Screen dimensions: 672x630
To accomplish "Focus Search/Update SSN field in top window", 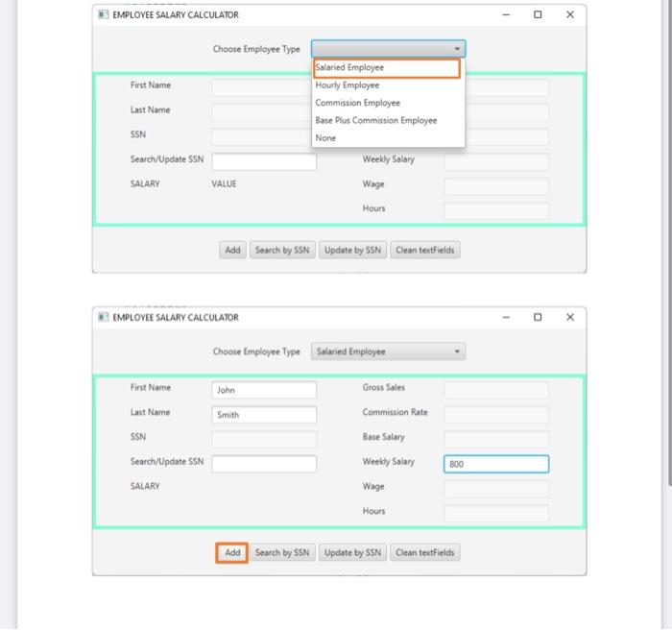I will pyautogui.click(x=264, y=161).
